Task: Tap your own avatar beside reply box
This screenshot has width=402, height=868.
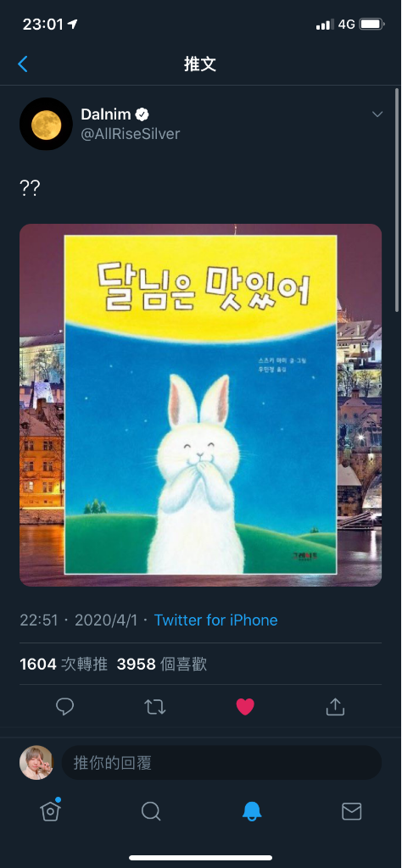Action: click(x=36, y=763)
